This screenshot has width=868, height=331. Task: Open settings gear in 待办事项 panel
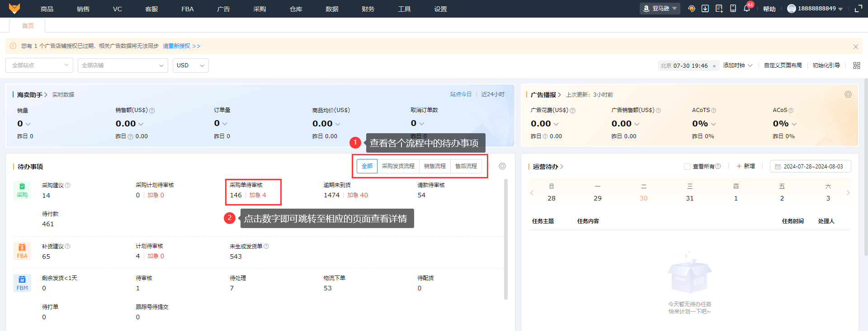tap(502, 166)
